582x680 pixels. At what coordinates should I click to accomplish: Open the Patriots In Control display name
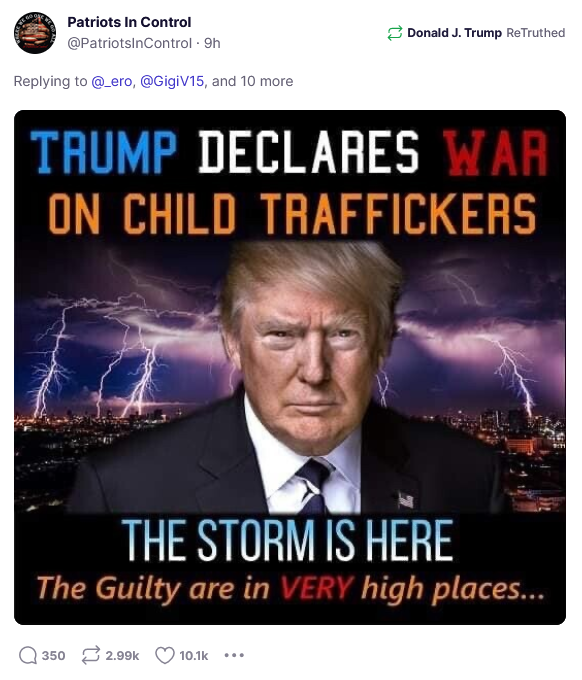pyautogui.click(x=129, y=22)
